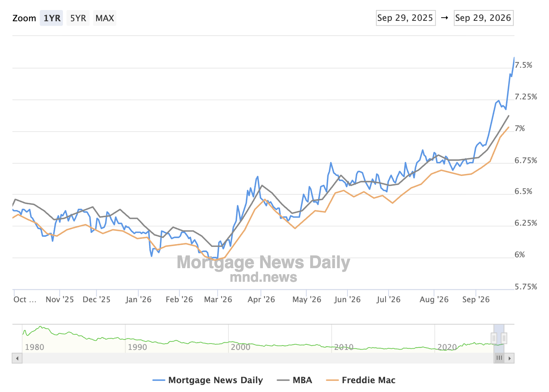The width and height of the screenshot is (549, 392).
Task: Click the 6% y-axis label
Action: coord(520,255)
